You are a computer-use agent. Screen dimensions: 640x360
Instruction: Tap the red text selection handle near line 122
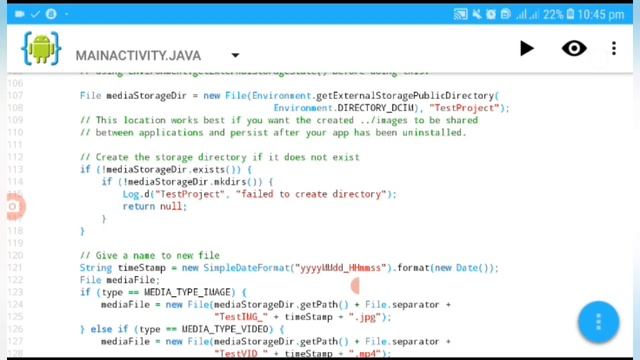[x=355, y=286]
